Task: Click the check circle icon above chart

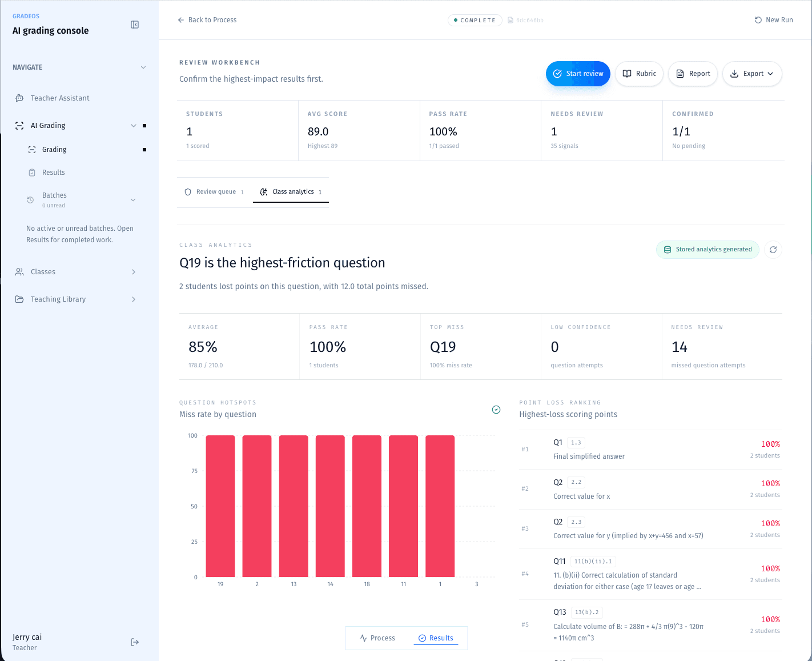Action: 496,410
